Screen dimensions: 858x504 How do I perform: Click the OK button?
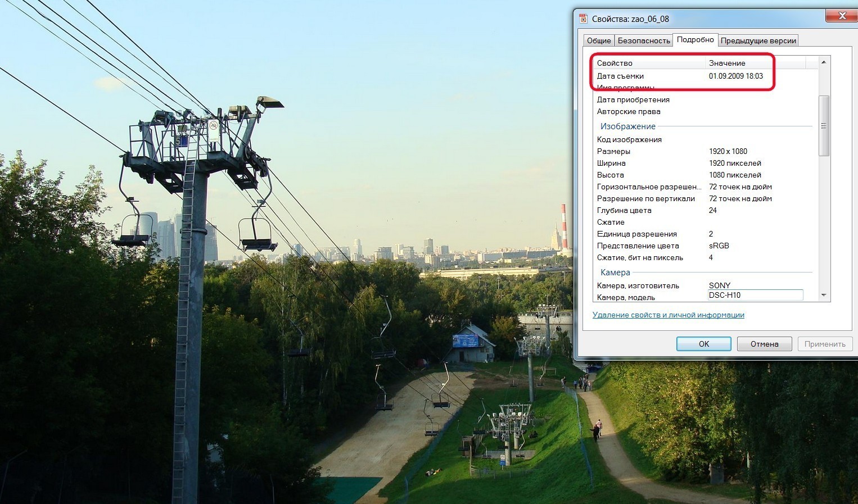click(x=704, y=344)
